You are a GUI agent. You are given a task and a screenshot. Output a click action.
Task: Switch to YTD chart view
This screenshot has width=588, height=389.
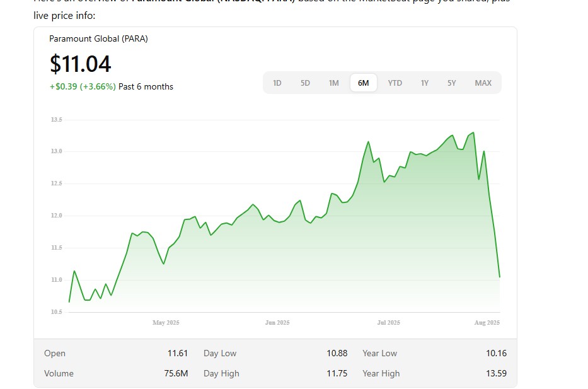pyautogui.click(x=395, y=83)
